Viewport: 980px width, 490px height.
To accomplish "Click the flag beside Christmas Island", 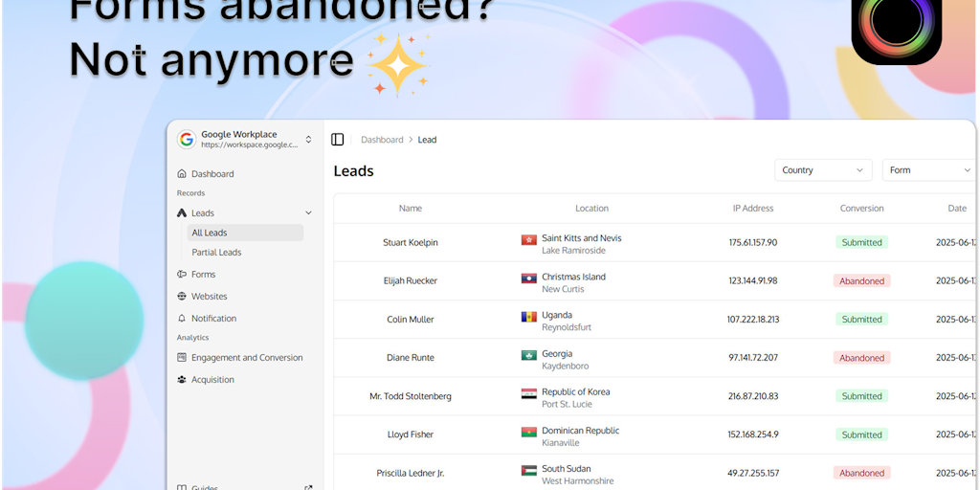I will point(529,278).
